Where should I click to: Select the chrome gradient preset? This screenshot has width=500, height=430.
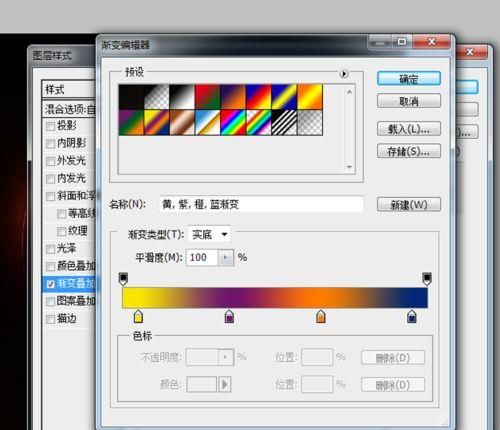[x=208, y=122]
